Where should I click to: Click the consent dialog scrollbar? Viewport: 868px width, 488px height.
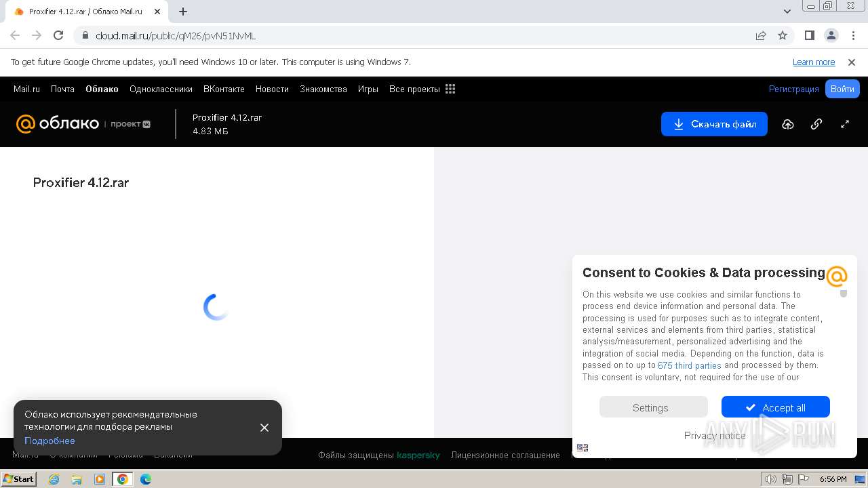(x=844, y=293)
